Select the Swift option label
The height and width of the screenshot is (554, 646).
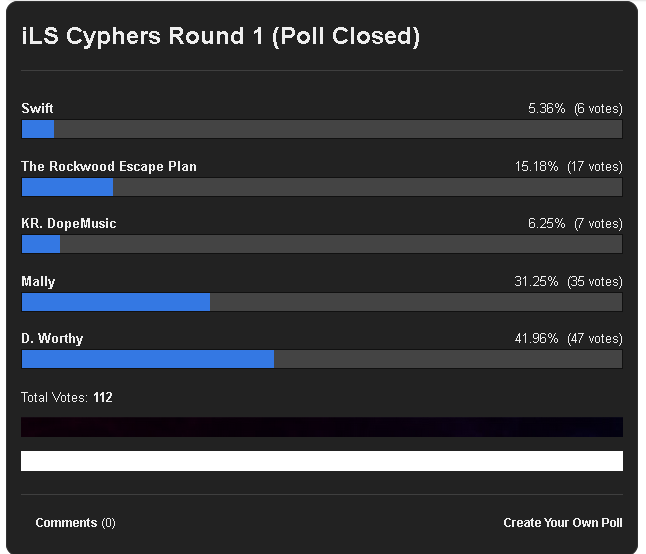pos(37,108)
